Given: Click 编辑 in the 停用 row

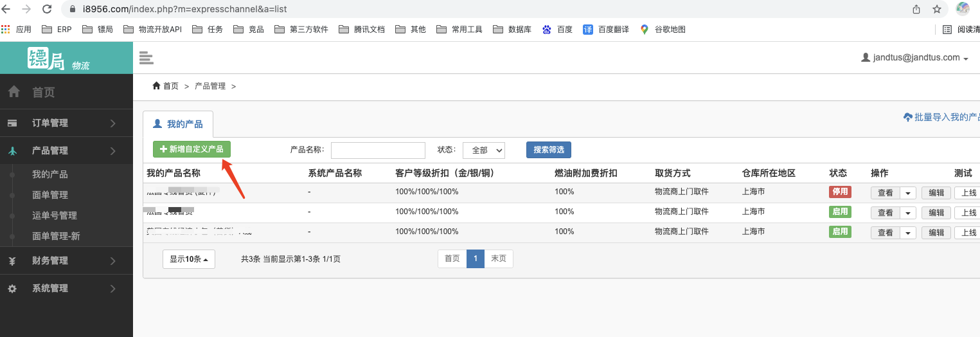Looking at the screenshot, I should (x=936, y=192).
